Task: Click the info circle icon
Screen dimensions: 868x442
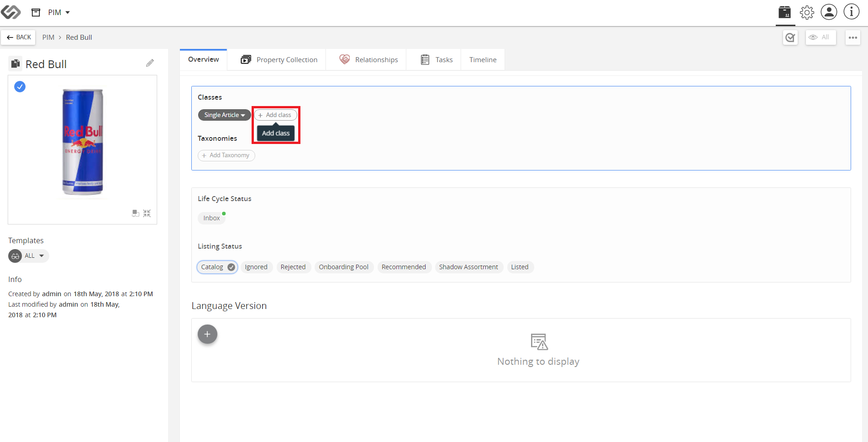Action: [851, 12]
